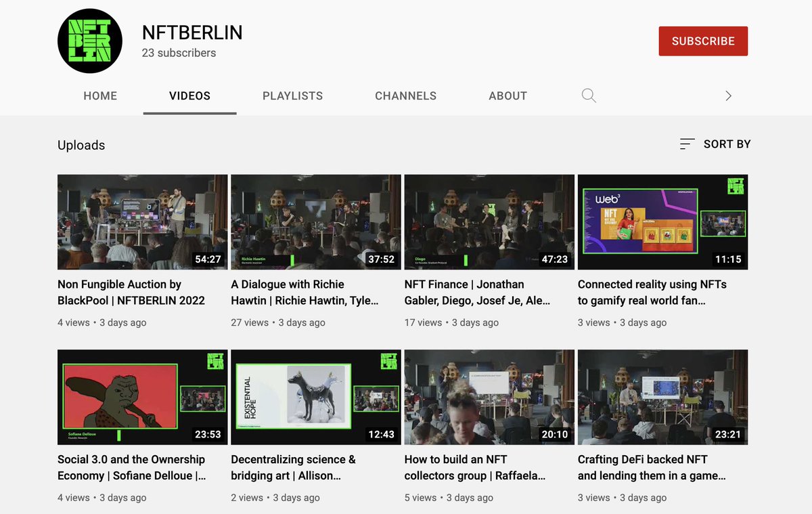Click the 47:23 duration badge
The image size is (812, 514).
click(x=555, y=259)
